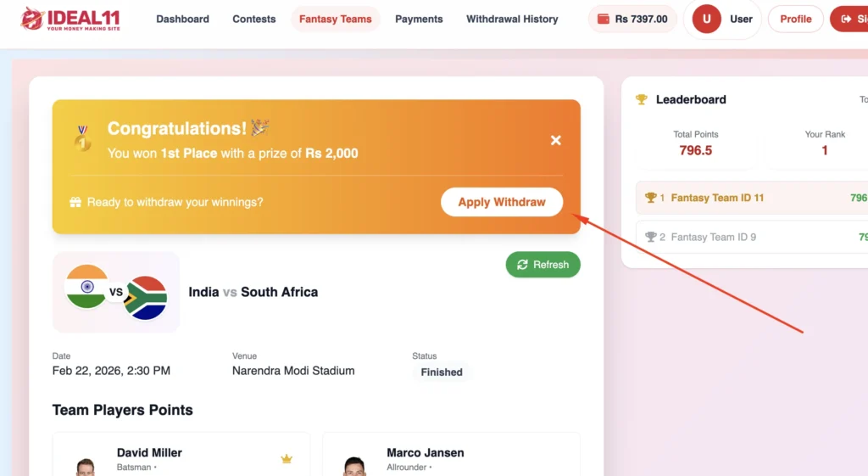Click the South Africa flag icon
This screenshot has height=476, width=868.
coord(145,298)
